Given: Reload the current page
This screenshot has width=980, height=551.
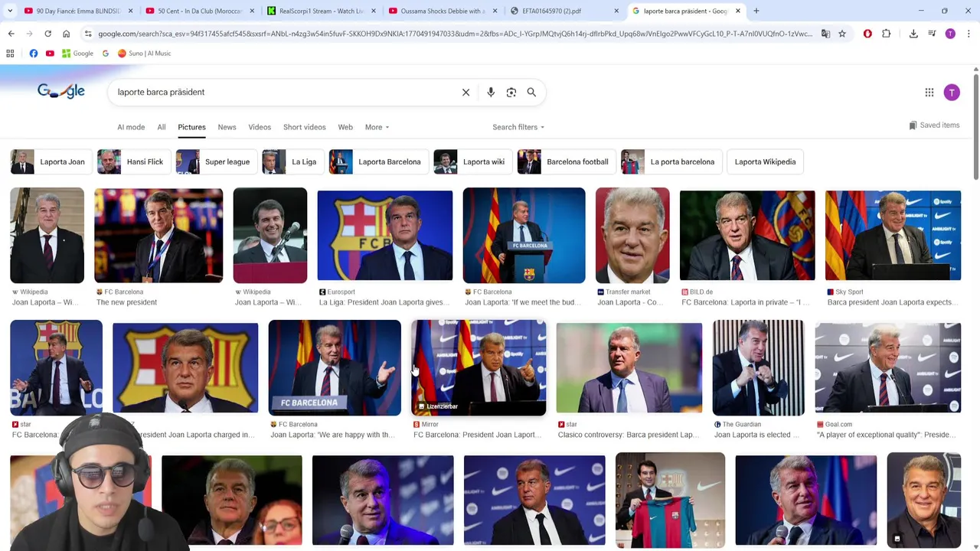Looking at the screenshot, I should 47,34.
